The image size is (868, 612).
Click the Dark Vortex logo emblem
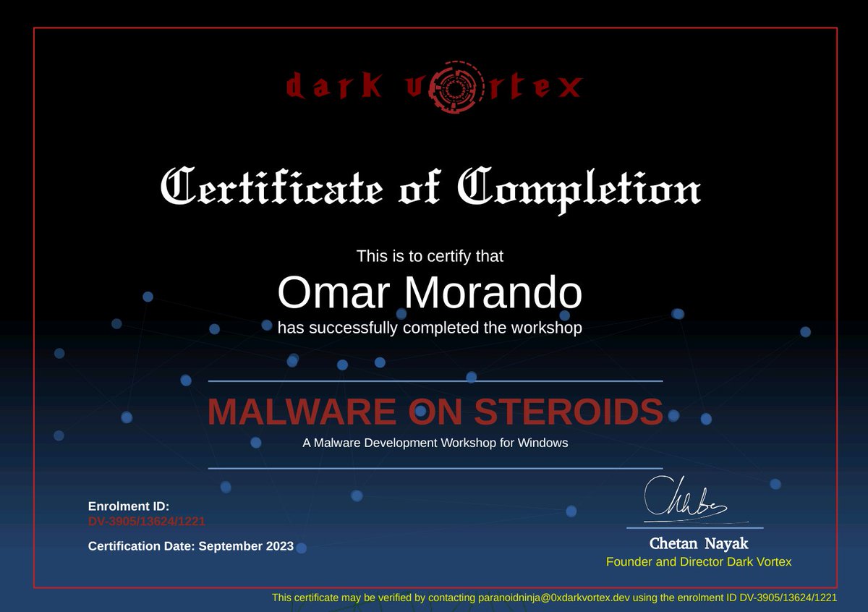(x=456, y=88)
